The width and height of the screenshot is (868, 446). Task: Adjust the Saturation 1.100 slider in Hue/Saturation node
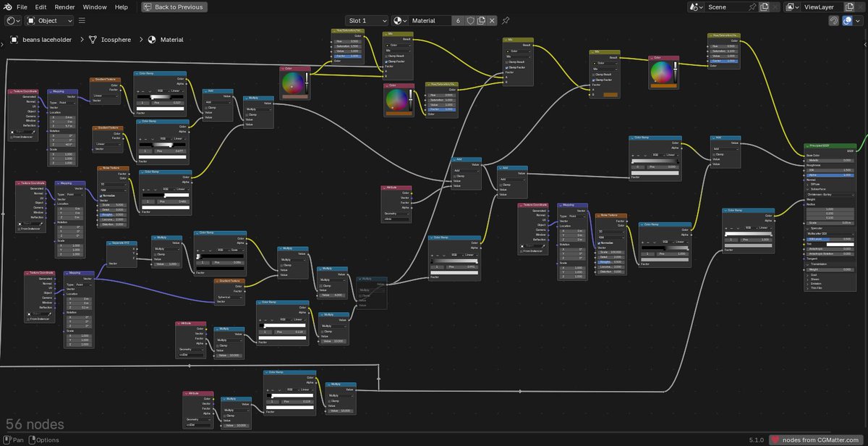[723, 50]
